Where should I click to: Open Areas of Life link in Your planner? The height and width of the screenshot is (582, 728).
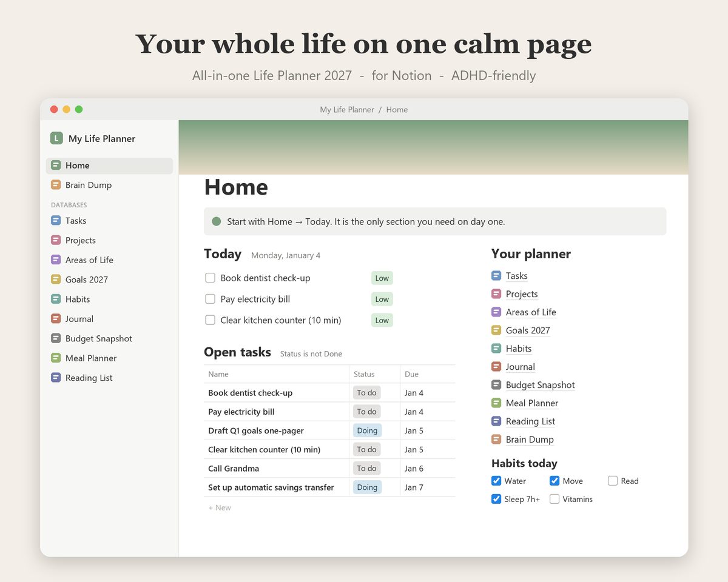(x=531, y=312)
